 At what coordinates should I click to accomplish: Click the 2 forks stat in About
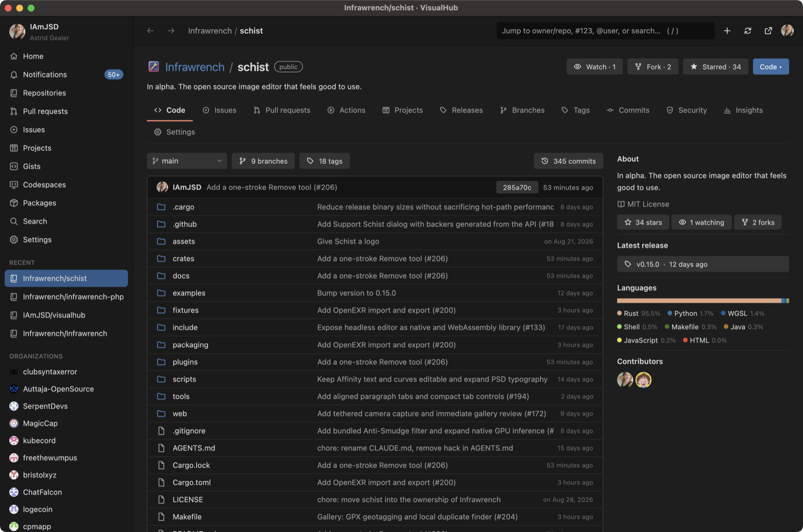758,222
